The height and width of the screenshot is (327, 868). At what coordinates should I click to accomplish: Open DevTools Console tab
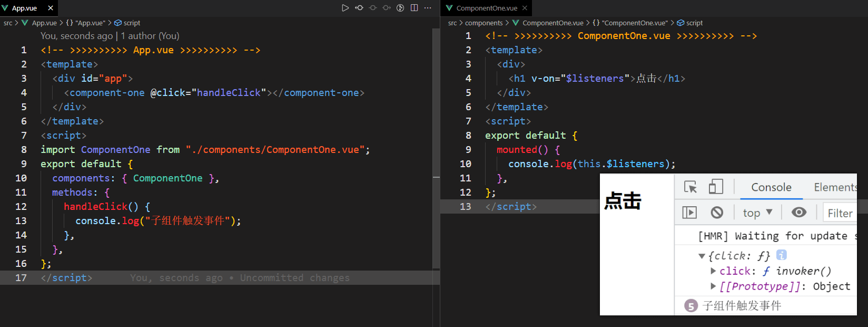tap(771, 187)
